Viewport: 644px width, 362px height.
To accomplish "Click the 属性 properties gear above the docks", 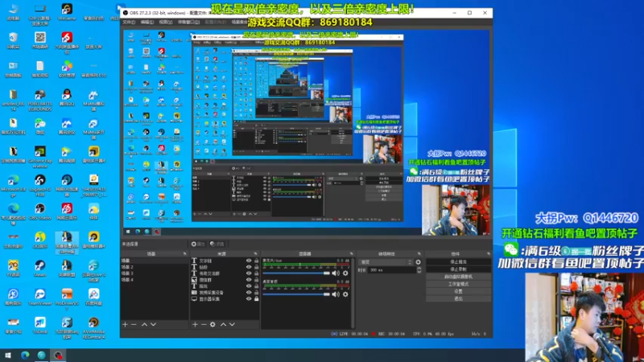I will 197,244.
